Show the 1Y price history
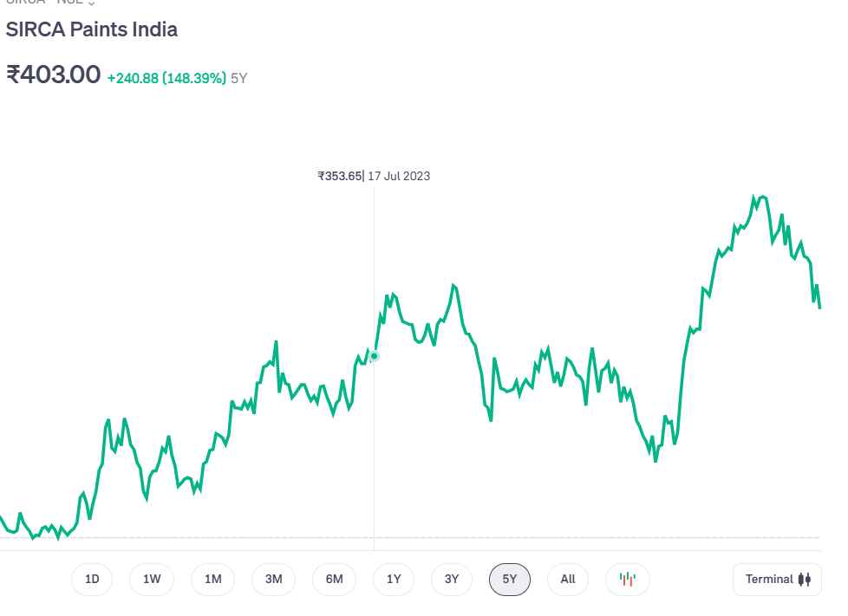This screenshot has height=616, width=848. coord(394,579)
